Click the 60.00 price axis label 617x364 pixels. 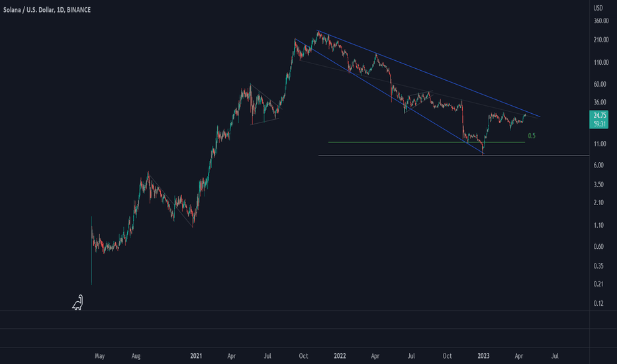tap(600, 84)
